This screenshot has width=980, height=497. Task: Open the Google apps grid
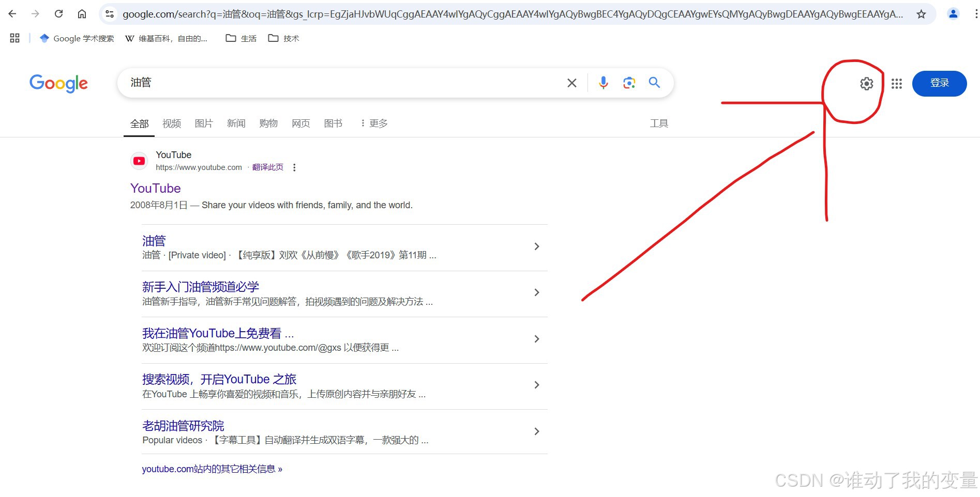click(897, 83)
